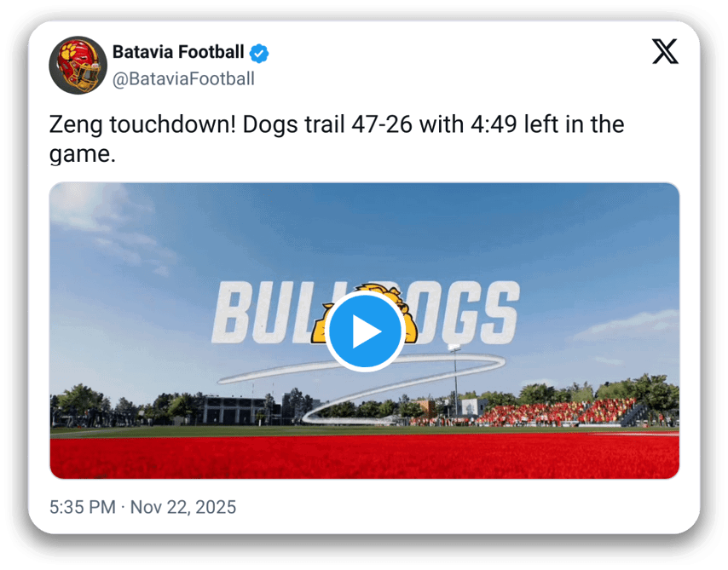The image size is (728, 570).
Task: Click the X logo
Action: 666,53
